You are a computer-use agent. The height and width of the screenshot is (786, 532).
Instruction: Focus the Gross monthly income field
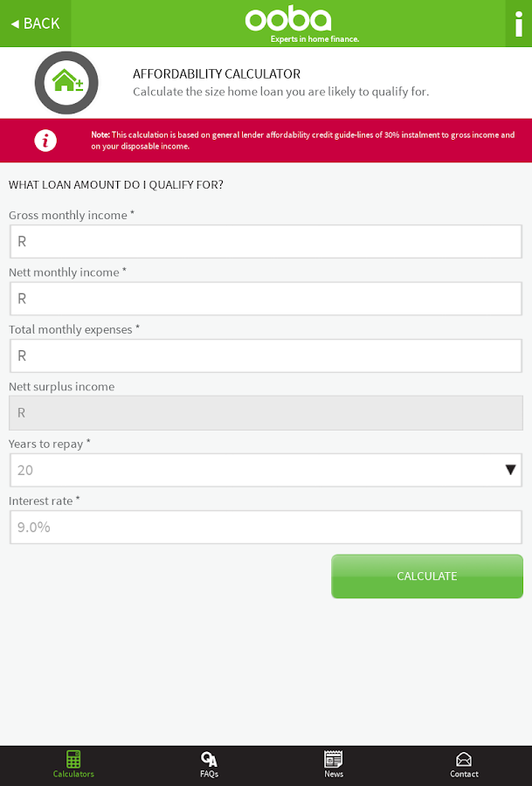tap(266, 241)
